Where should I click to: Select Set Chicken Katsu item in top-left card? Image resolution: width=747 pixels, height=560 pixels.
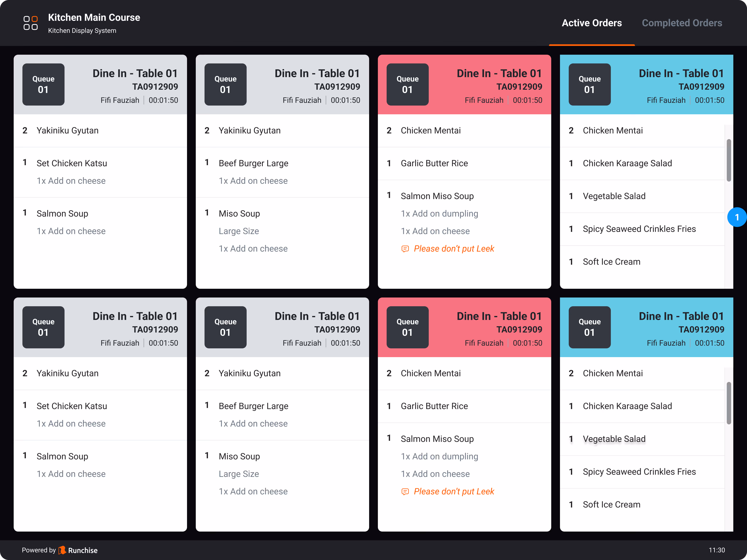click(72, 163)
